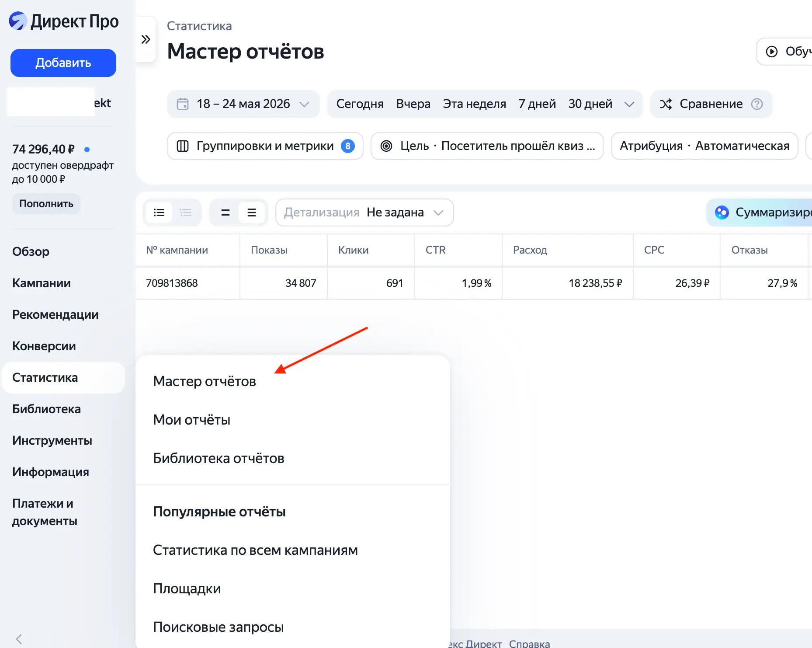The height and width of the screenshot is (648, 812).
Task: Select Сегодня period
Action: 360,104
